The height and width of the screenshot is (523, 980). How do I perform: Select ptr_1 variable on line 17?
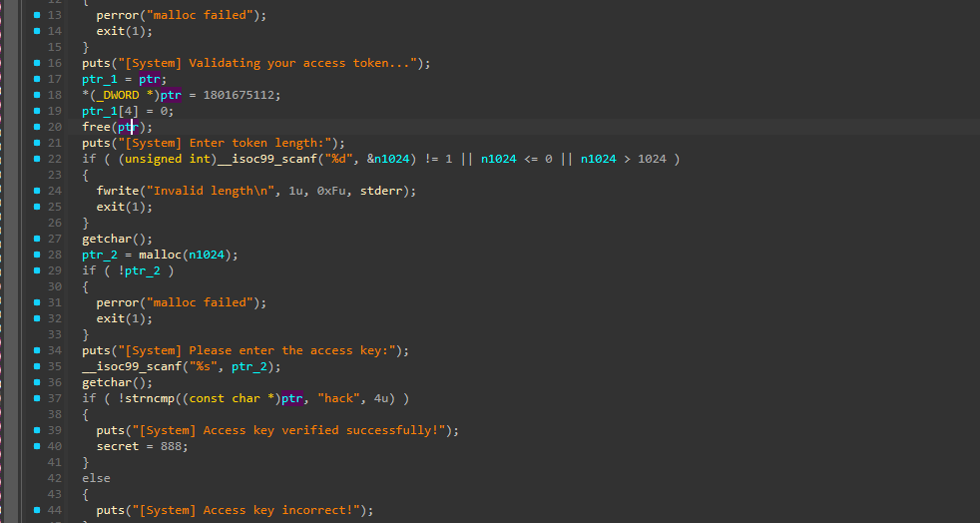pos(100,80)
